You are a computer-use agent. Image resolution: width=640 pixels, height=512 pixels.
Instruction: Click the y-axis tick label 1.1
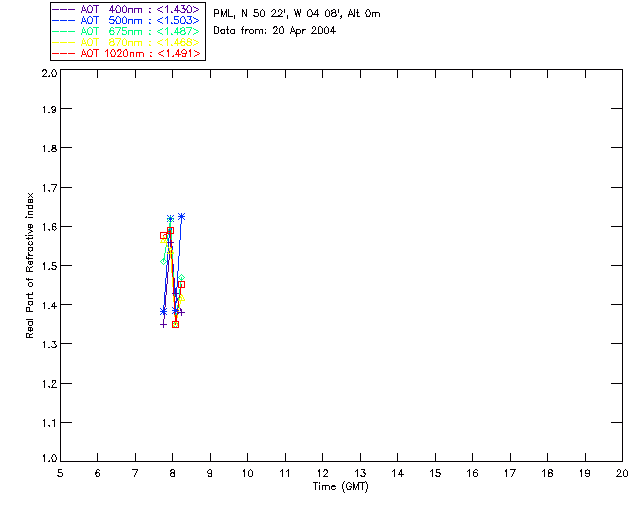49,423
